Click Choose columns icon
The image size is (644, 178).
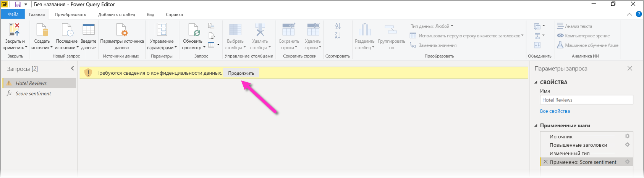coord(235,29)
